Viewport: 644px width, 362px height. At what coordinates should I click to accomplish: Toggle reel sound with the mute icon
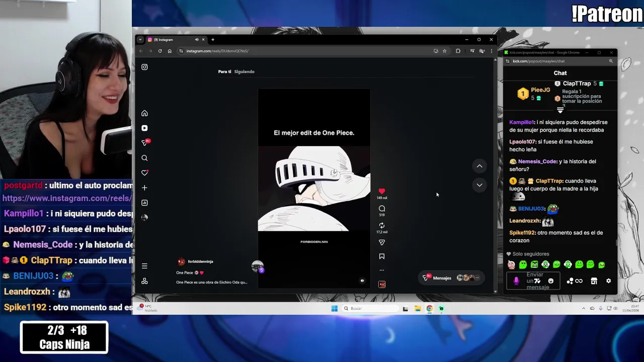click(362, 281)
